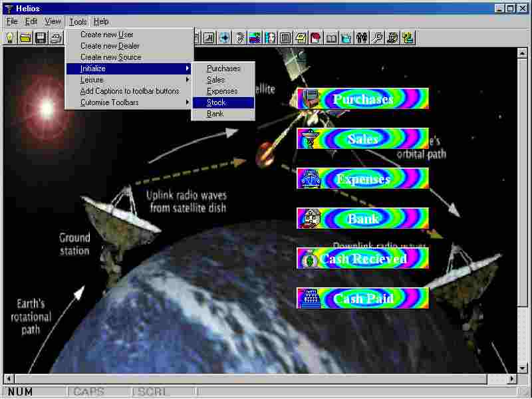Click the floppy disk save icon
532x399 pixels.
[x=41, y=38]
